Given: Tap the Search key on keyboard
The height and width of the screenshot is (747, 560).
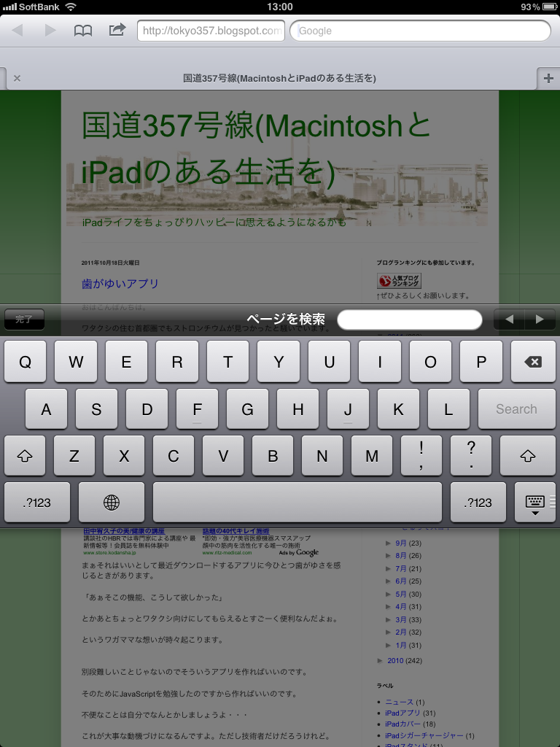Looking at the screenshot, I should click(517, 409).
